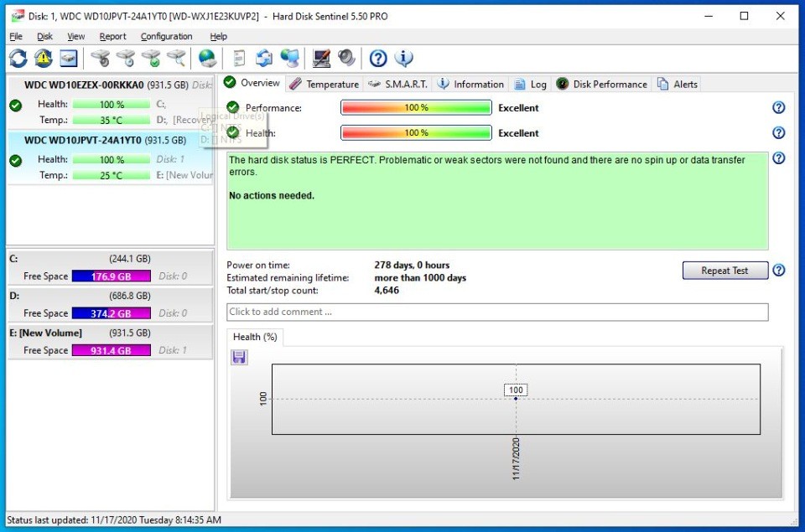Open the Disk Performance tab
Screen dimensions: 805x532
(x=602, y=84)
